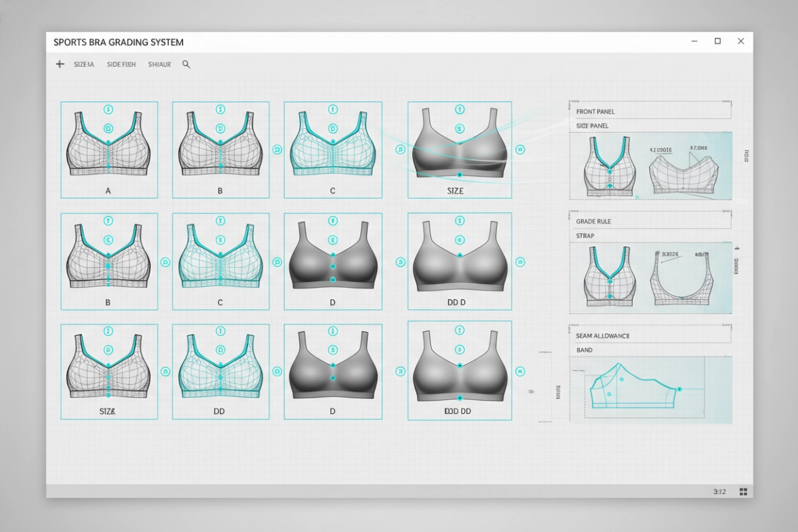Toggle the chest marker on the DDD DD bra

click(459, 364)
